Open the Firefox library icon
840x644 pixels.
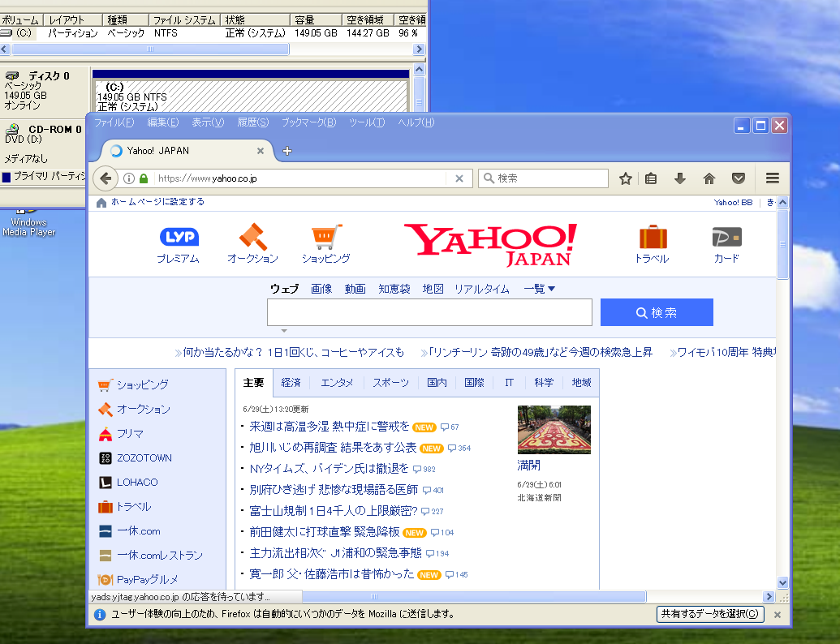coord(650,178)
